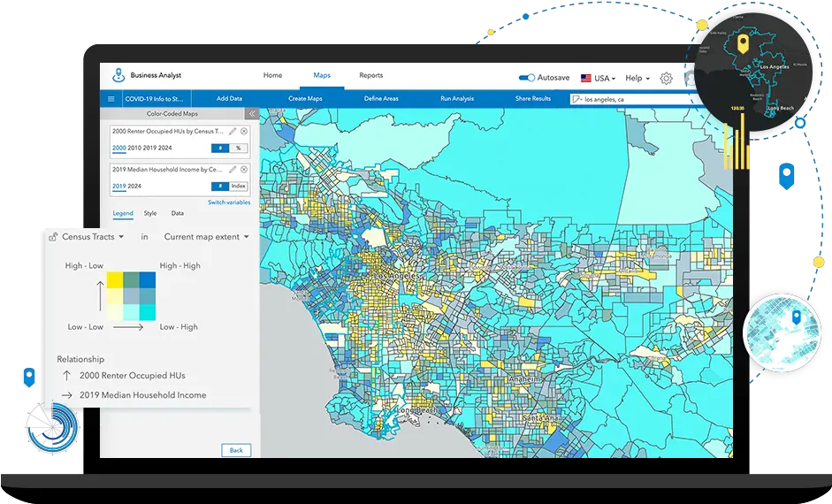Select year 2000 for Renter Occupied HUs
The width and height of the screenshot is (832, 504).
pyautogui.click(x=118, y=148)
